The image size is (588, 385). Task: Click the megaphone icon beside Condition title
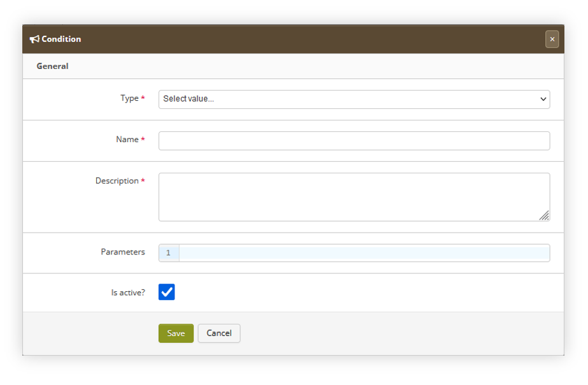34,39
